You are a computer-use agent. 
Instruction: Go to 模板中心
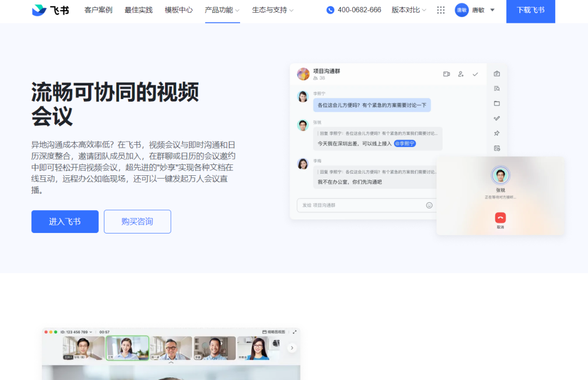[x=179, y=10]
